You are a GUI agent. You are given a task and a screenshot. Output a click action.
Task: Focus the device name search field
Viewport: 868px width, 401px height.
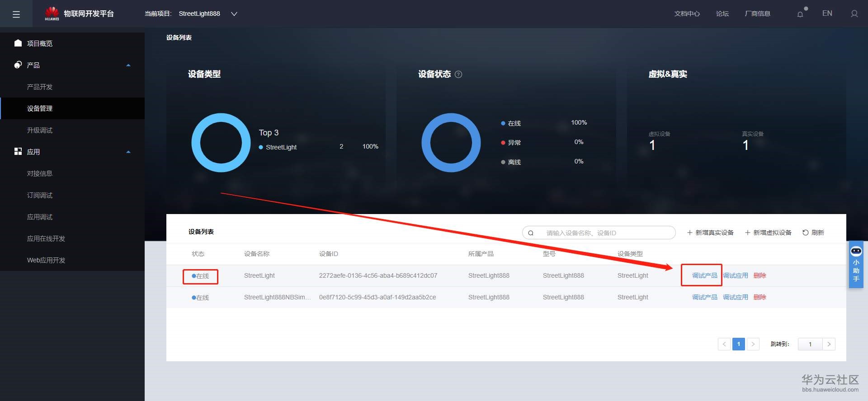coord(599,233)
